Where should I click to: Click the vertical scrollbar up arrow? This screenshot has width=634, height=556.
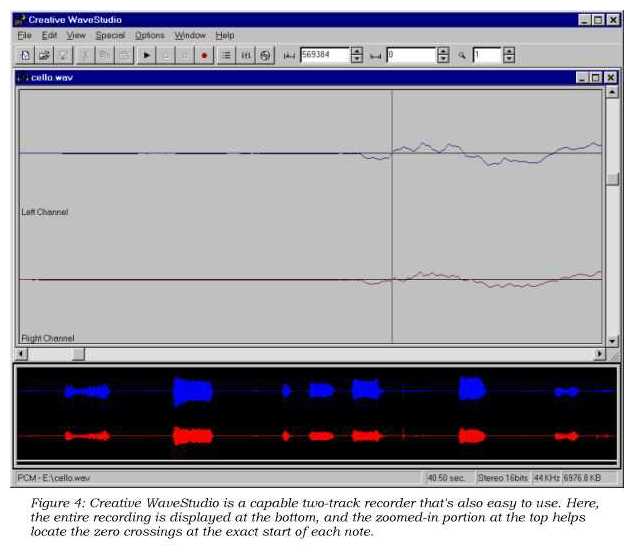click(612, 92)
